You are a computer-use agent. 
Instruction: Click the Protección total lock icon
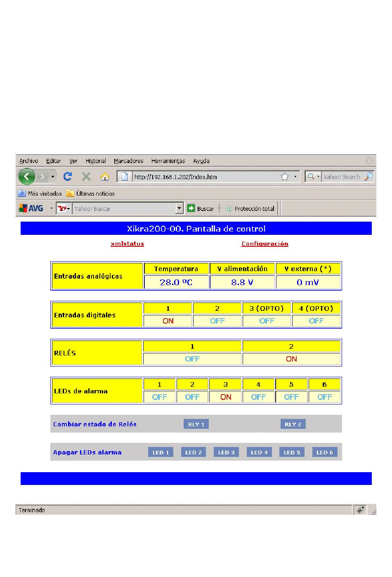coord(229,208)
